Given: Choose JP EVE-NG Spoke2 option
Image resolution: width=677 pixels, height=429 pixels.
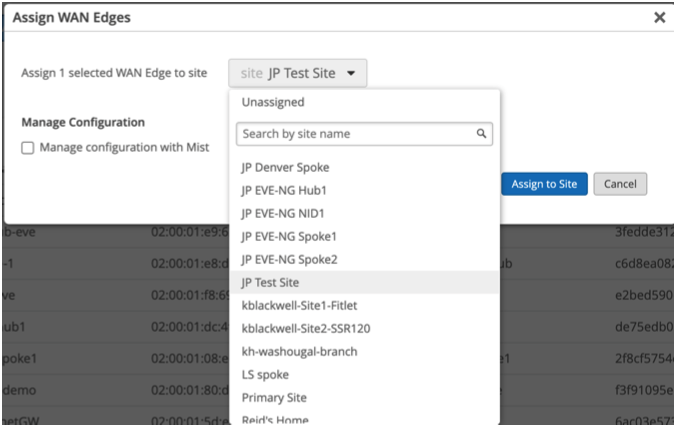Looking at the screenshot, I should [x=289, y=259].
